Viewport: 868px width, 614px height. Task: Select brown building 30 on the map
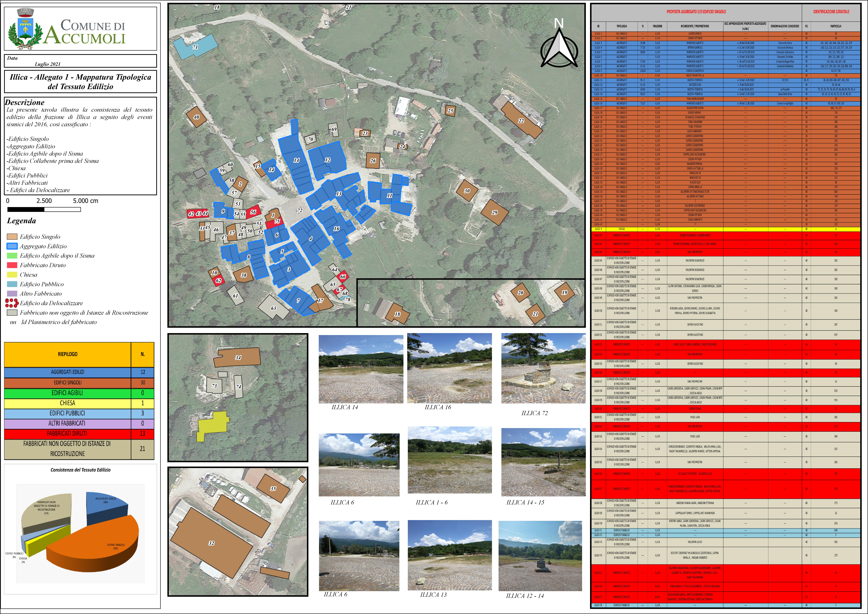pos(467,191)
